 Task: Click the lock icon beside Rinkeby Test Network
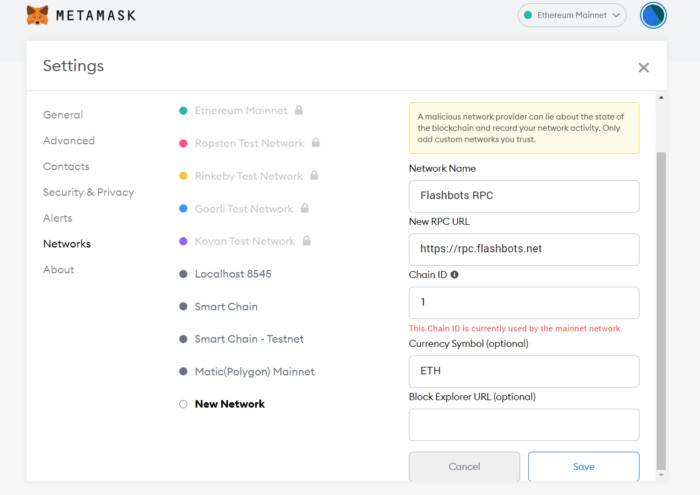tap(314, 175)
